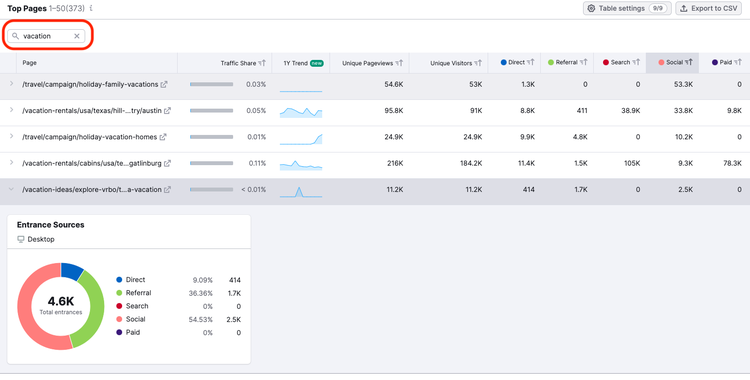Viewport: 750px width, 380px height.
Task: Click the Entrance Sources heading
Action: (x=51, y=225)
